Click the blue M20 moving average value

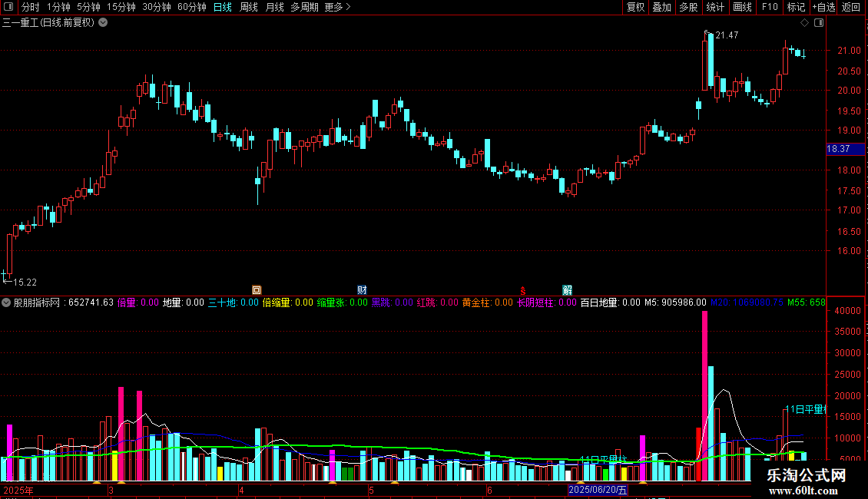coord(747,302)
